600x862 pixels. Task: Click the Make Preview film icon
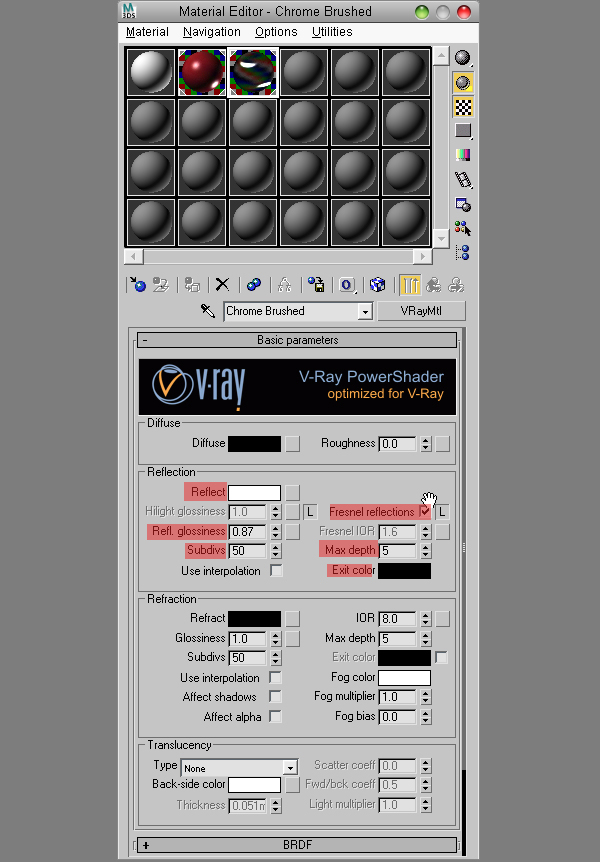(x=463, y=180)
